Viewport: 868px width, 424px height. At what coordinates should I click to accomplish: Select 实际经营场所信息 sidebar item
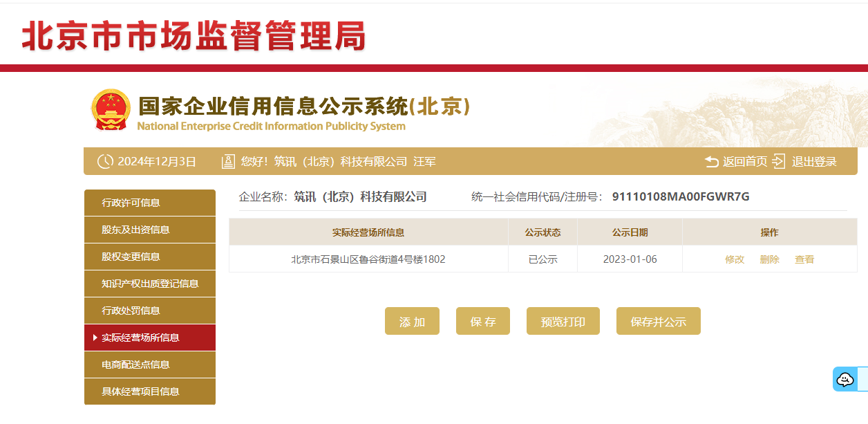click(x=150, y=338)
